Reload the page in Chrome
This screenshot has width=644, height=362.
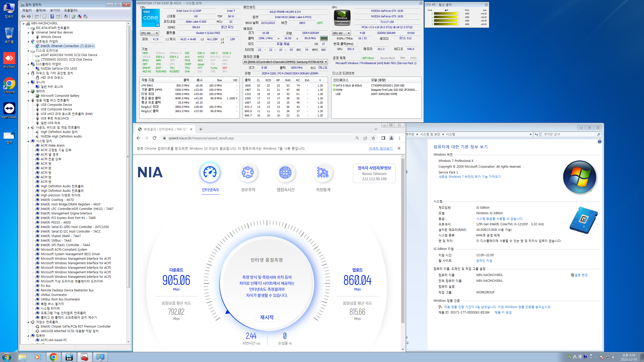pyautogui.click(x=154, y=138)
